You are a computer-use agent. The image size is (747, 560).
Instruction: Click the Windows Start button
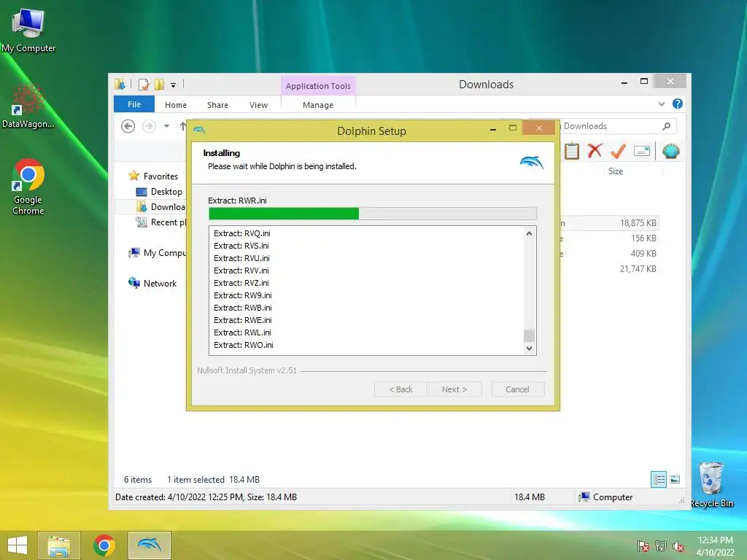pyautogui.click(x=18, y=545)
